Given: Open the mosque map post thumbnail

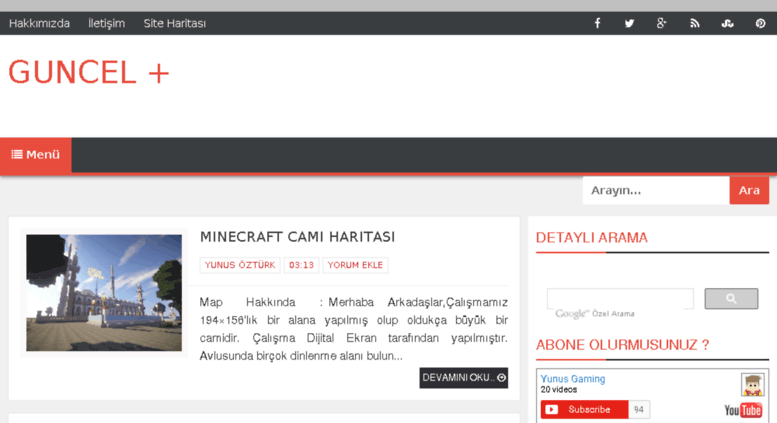Looking at the screenshot, I should click(x=104, y=293).
